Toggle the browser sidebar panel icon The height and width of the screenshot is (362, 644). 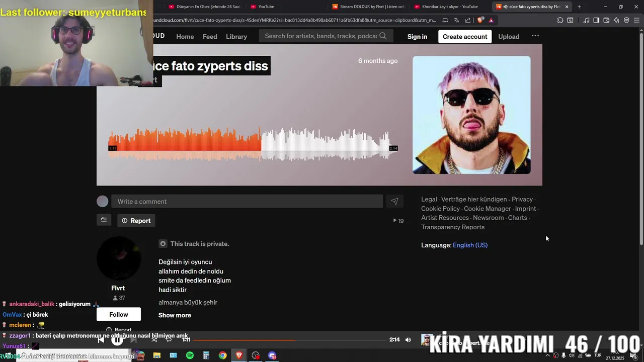tap(596, 20)
